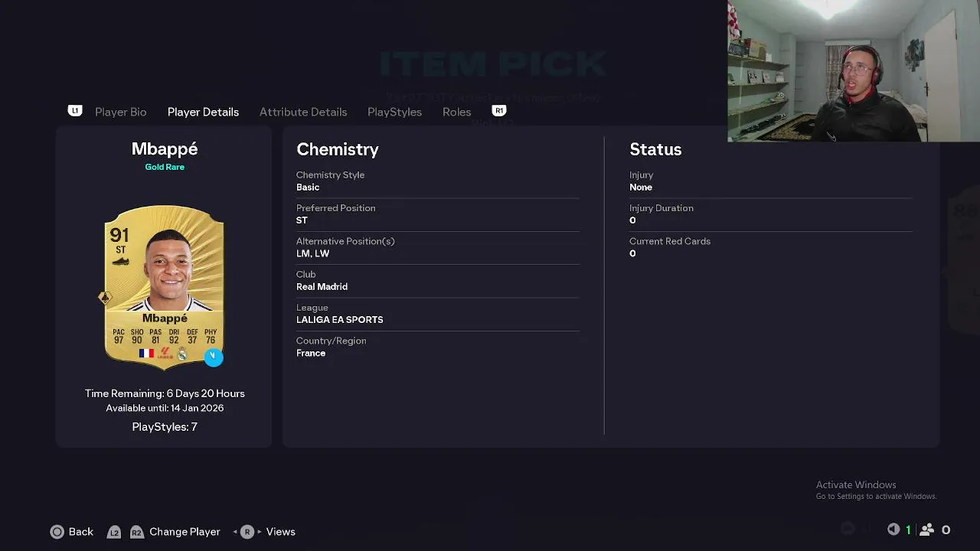Viewport: 980px width, 551px height.
Task: Click the right stick Views icon
Action: point(247,532)
